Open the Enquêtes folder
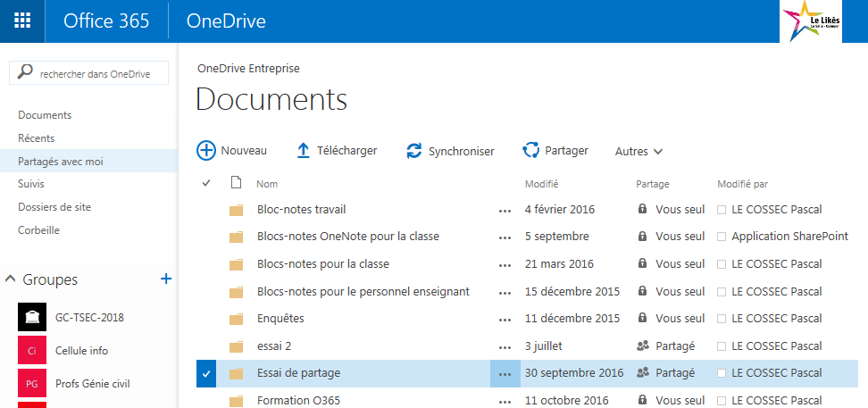Viewport: 868px width, 408px height. 280,319
